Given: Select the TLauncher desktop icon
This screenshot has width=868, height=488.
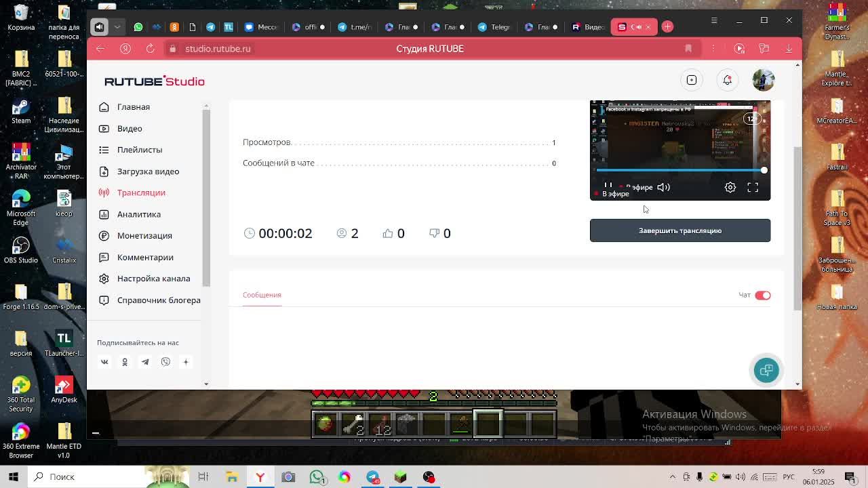Looking at the screenshot, I should pos(64,343).
